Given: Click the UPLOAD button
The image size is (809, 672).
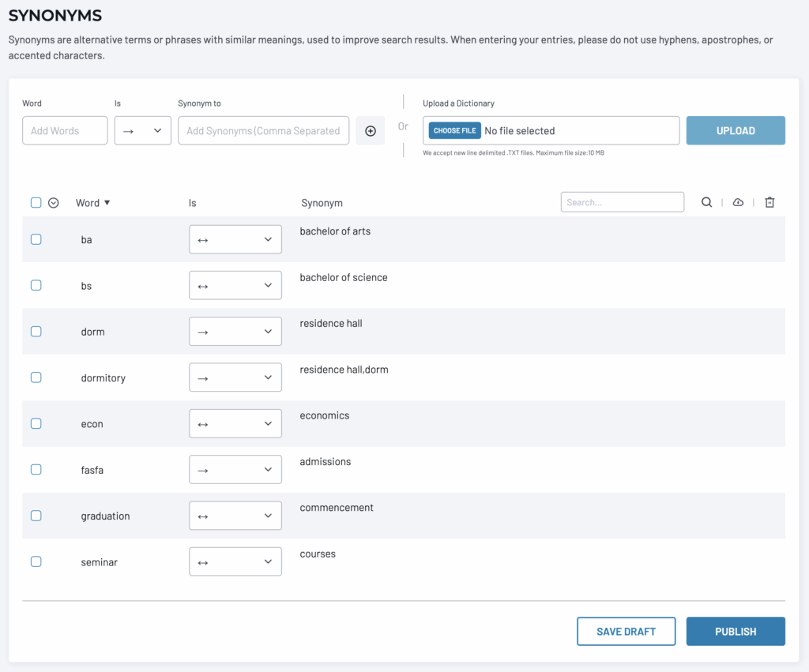Looking at the screenshot, I should [x=736, y=130].
